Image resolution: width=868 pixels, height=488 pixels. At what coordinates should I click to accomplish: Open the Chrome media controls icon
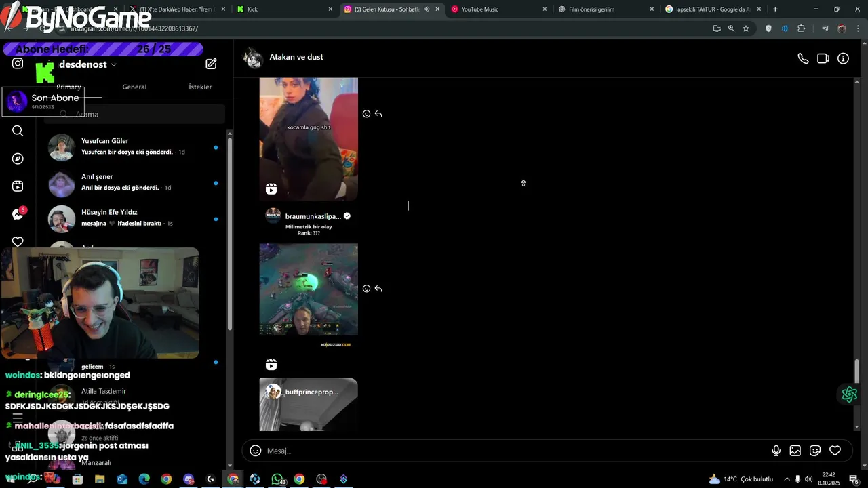pyautogui.click(x=825, y=28)
